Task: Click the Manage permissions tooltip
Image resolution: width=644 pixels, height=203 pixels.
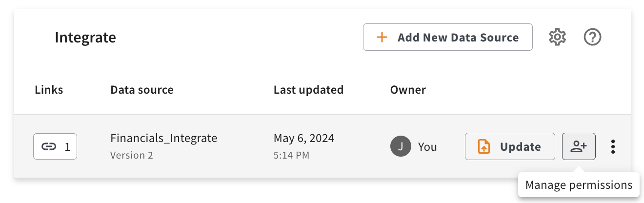Action: click(579, 185)
